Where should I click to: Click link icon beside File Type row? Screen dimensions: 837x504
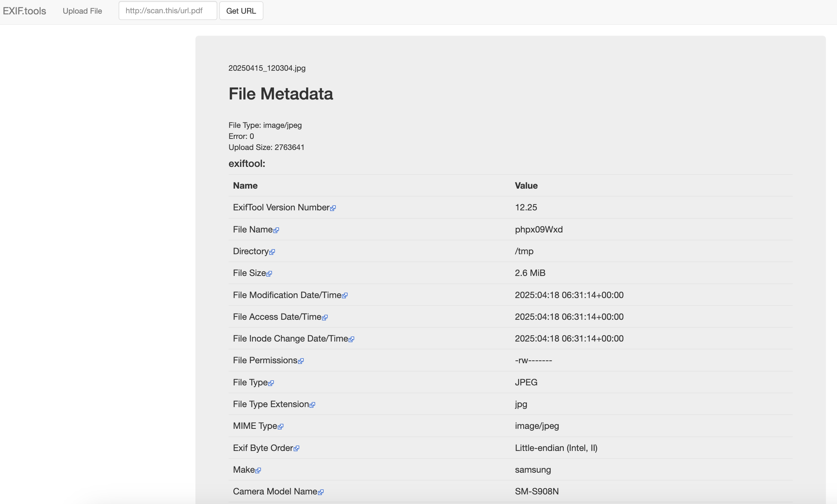click(x=271, y=383)
